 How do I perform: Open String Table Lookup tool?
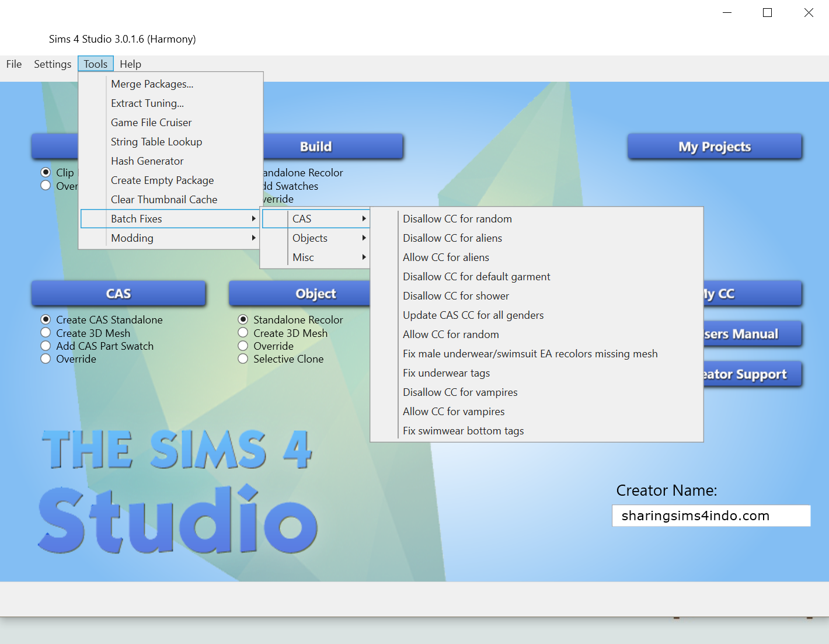click(170, 142)
